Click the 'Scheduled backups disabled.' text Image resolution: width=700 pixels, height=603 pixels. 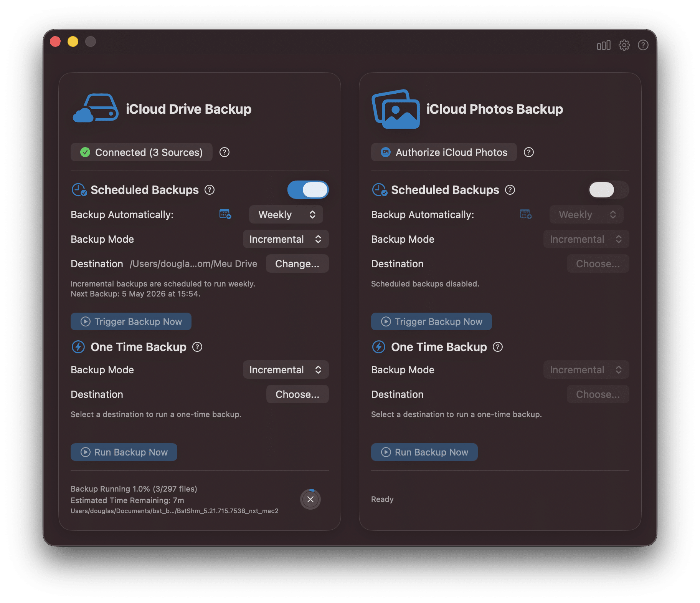pyautogui.click(x=425, y=284)
